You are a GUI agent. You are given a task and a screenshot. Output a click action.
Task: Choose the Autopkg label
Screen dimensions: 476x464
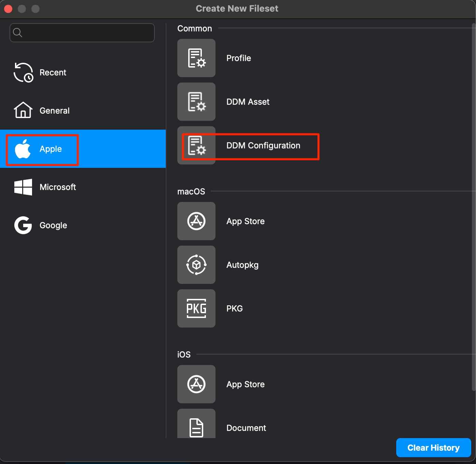(242, 265)
